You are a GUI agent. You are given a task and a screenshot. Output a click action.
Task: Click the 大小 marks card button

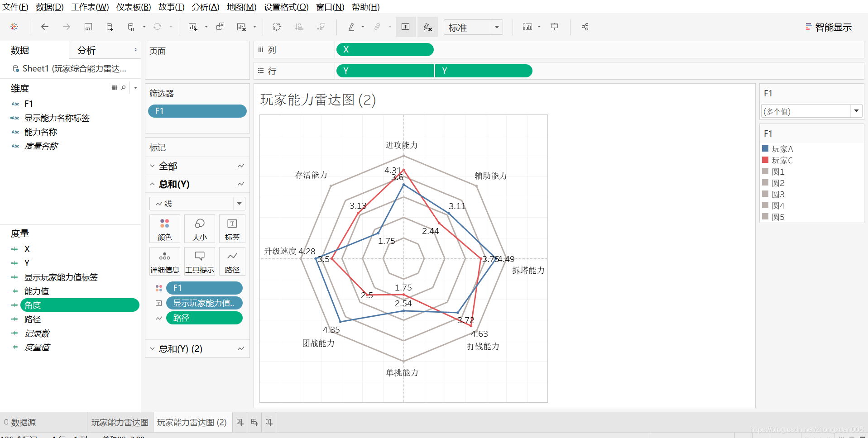(x=200, y=229)
